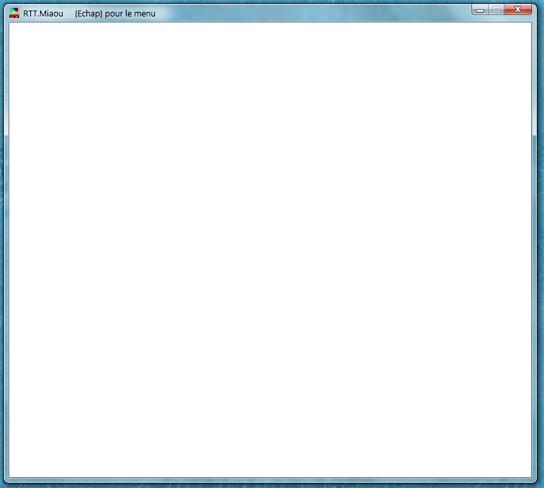Image resolution: width=544 pixels, height=488 pixels.
Task: Click the "RTT.Miaou" title text
Action: [x=43, y=14]
